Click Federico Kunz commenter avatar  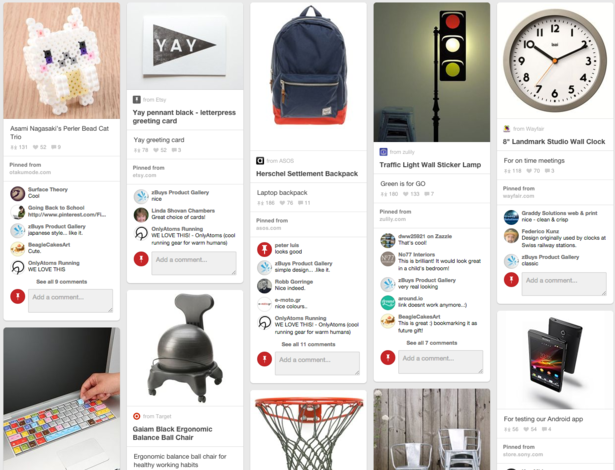coord(511,236)
